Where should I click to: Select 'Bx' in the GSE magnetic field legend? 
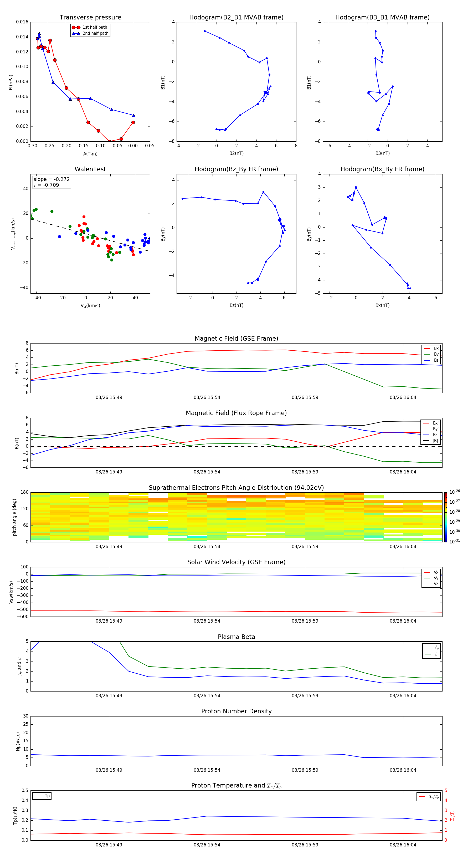point(431,349)
